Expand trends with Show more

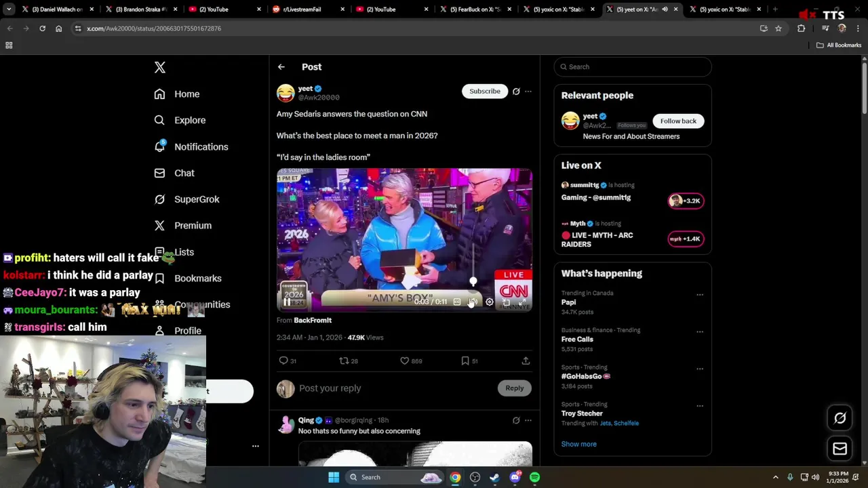578,444
